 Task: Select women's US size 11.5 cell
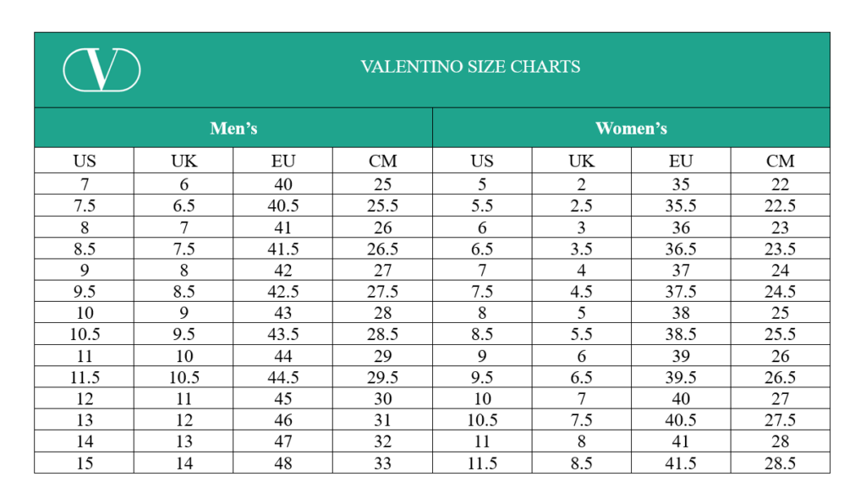tap(482, 463)
